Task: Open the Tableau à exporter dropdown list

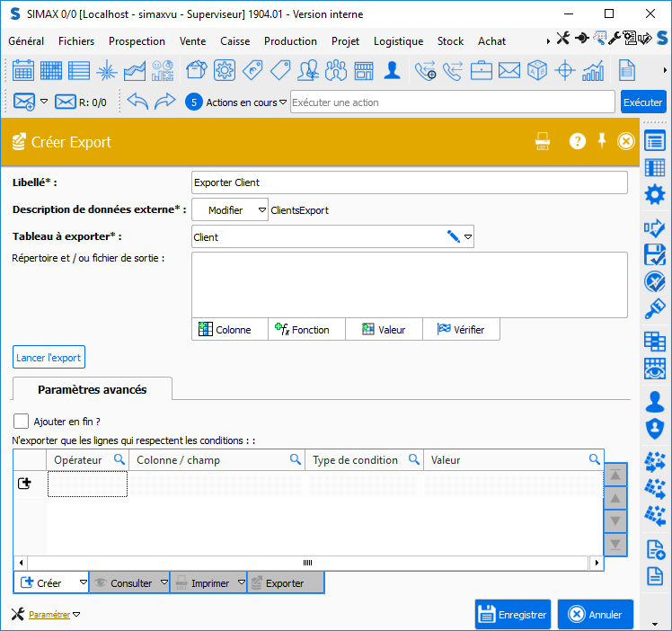Action: [x=467, y=237]
